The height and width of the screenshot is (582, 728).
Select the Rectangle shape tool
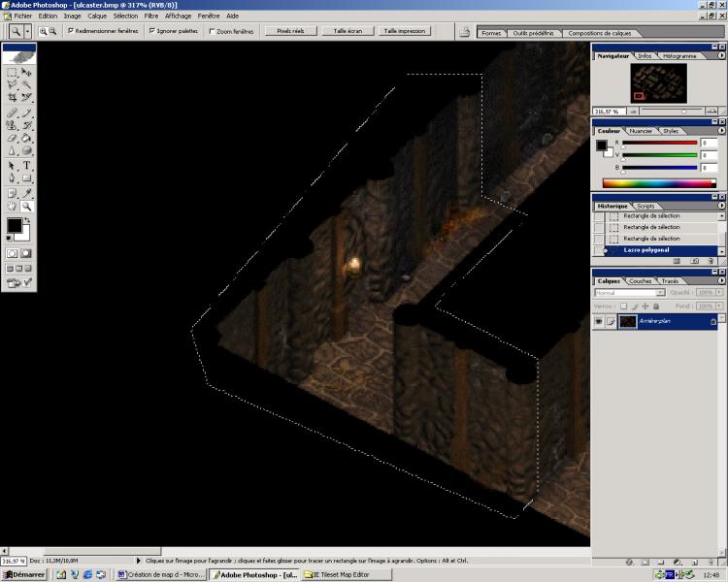(x=26, y=178)
